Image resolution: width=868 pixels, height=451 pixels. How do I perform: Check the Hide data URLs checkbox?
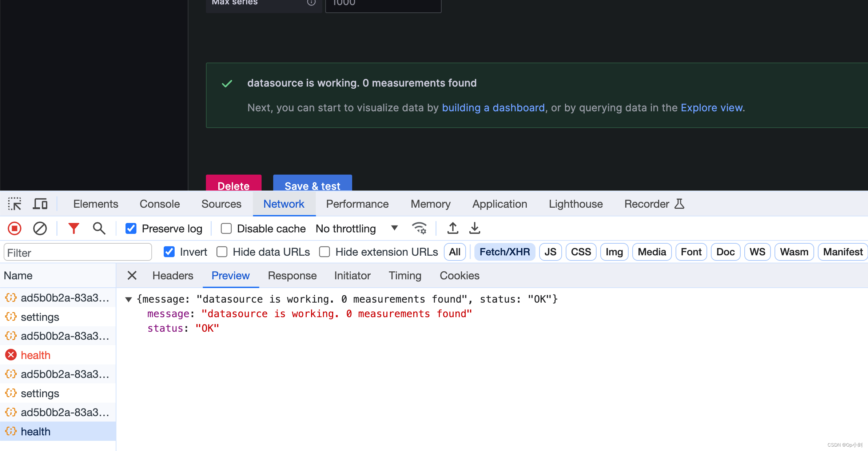click(222, 252)
